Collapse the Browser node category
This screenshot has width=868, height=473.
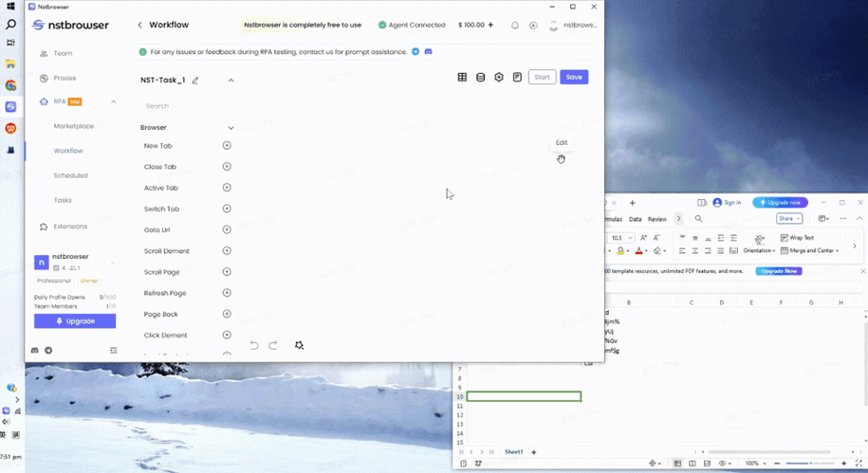tap(231, 128)
